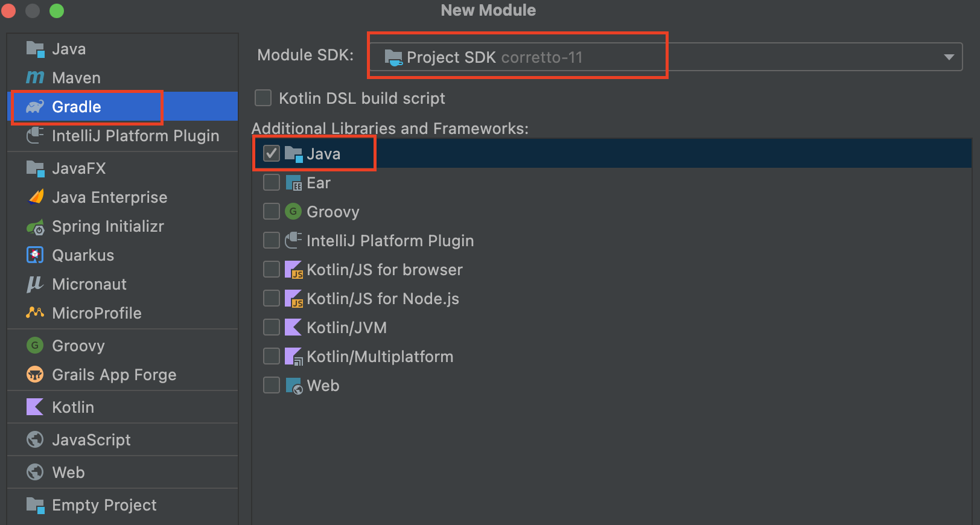980x525 pixels.
Task: Click the Kotlin logo in sidebar
Action: tap(35, 407)
